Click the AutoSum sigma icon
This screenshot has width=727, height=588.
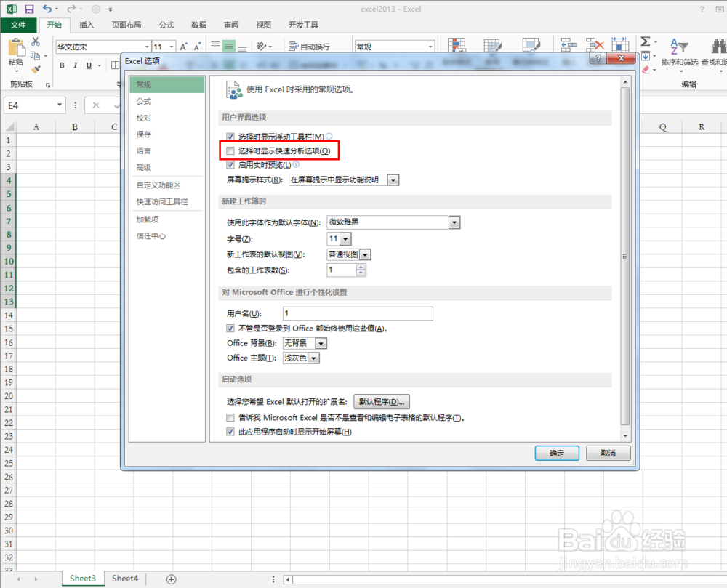tap(645, 41)
